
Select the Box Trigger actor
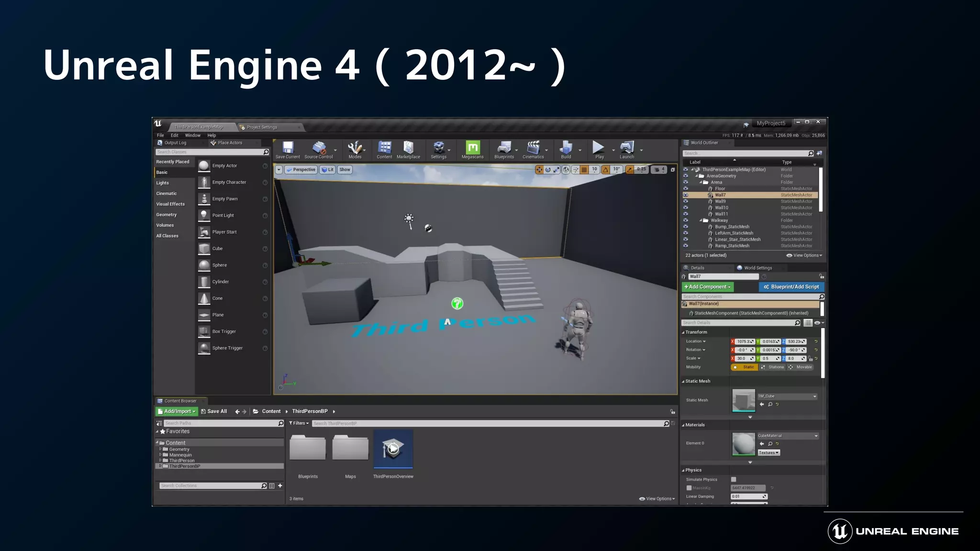233,331
